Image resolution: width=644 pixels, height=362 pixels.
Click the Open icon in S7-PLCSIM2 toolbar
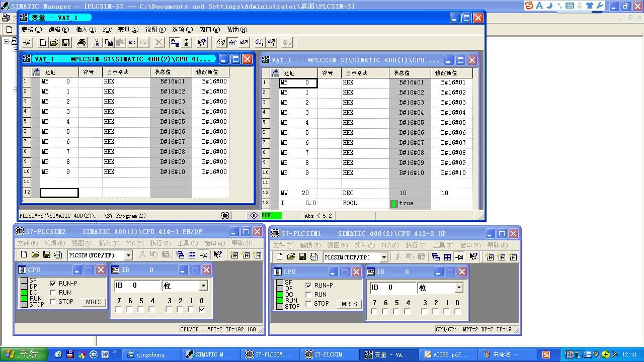click(35, 255)
